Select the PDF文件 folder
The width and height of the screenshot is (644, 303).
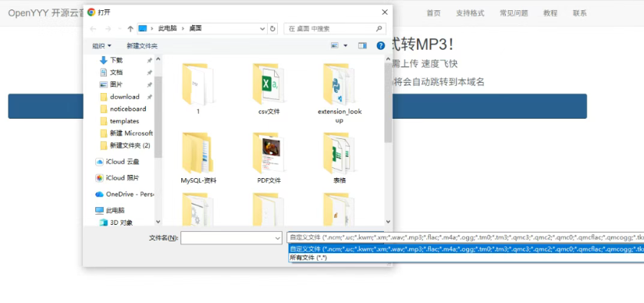click(269, 159)
